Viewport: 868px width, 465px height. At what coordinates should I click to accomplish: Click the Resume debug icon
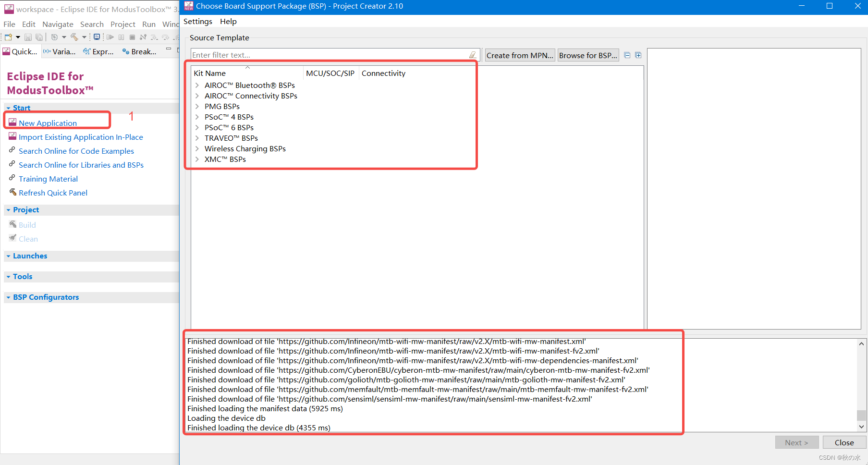(110, 37)
